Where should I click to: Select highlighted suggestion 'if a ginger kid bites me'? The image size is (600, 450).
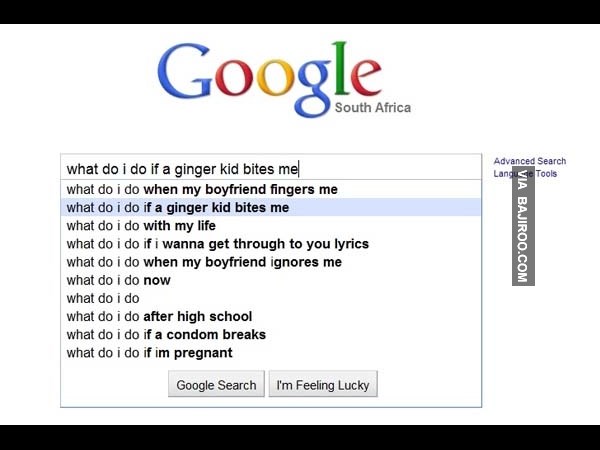[271, 207]
